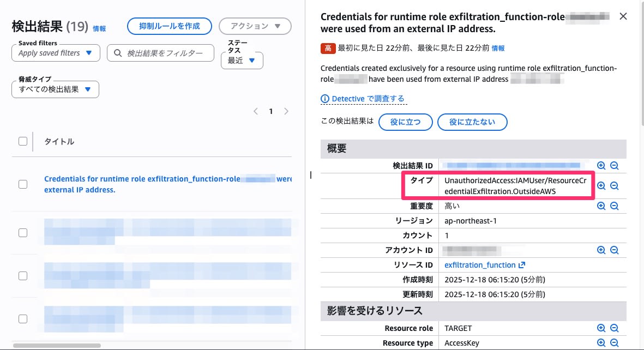The height and width of the screenshot is (350, 644).
Task: Check the Credentials for runtime role finding
Action: [22, 184]
